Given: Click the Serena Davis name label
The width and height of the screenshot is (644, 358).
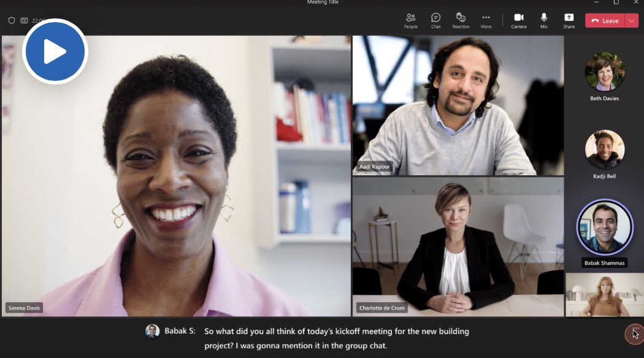Looking at the screenshot, I should coord(25,308).
